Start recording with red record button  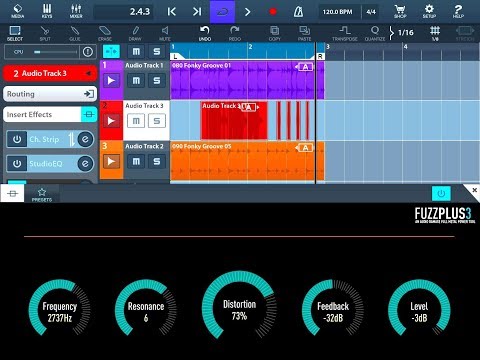point(273,12)
